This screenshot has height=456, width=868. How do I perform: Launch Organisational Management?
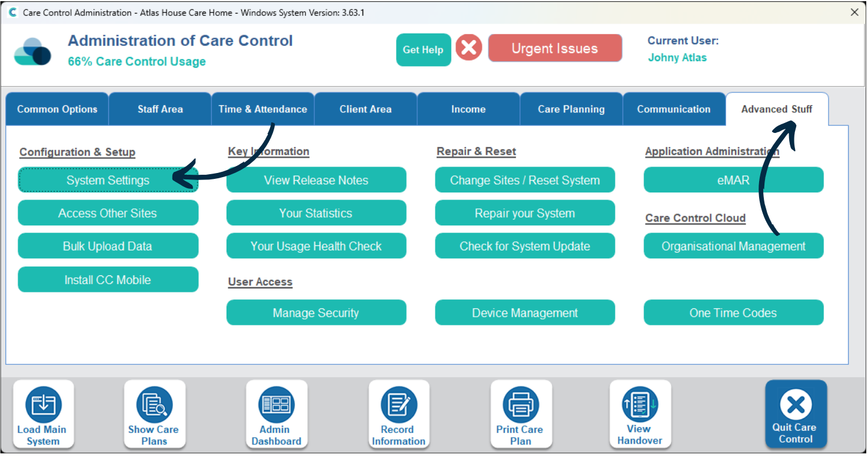[x=733, y=247]
